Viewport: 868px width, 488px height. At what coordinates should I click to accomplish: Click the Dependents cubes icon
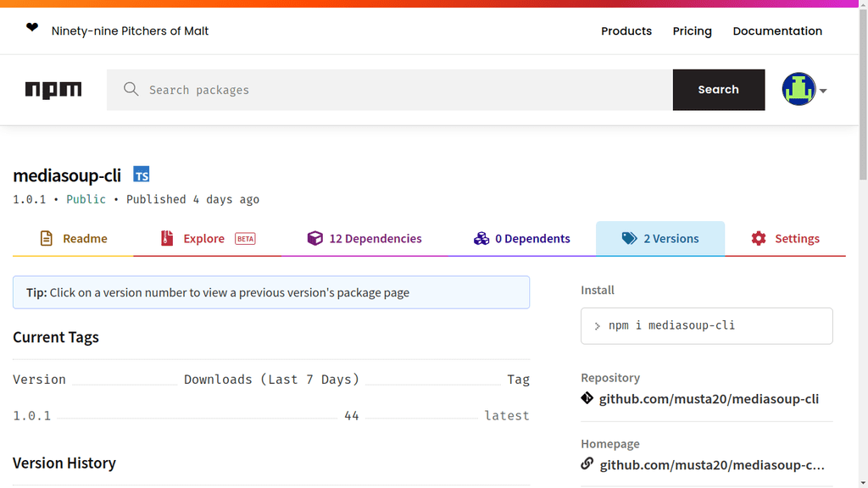click(x=481, y=238)
